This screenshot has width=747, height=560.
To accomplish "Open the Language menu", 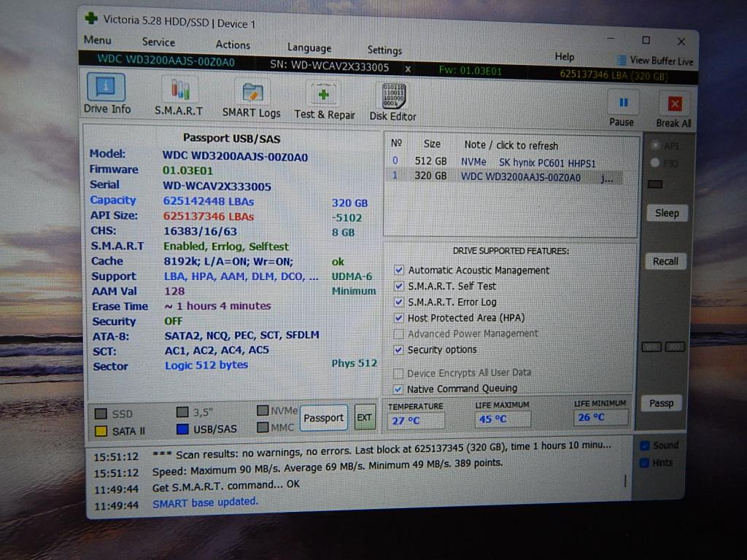I will 309,47.
